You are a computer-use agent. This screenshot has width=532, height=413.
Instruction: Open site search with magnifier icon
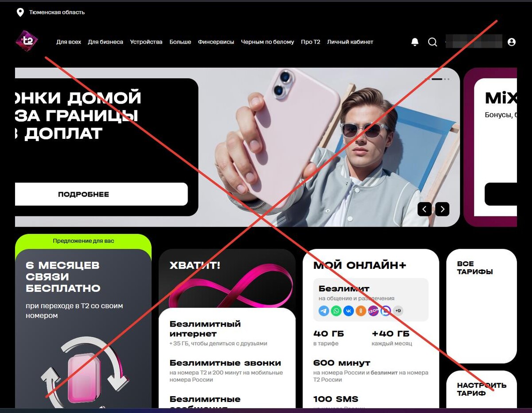coord(432,42)
